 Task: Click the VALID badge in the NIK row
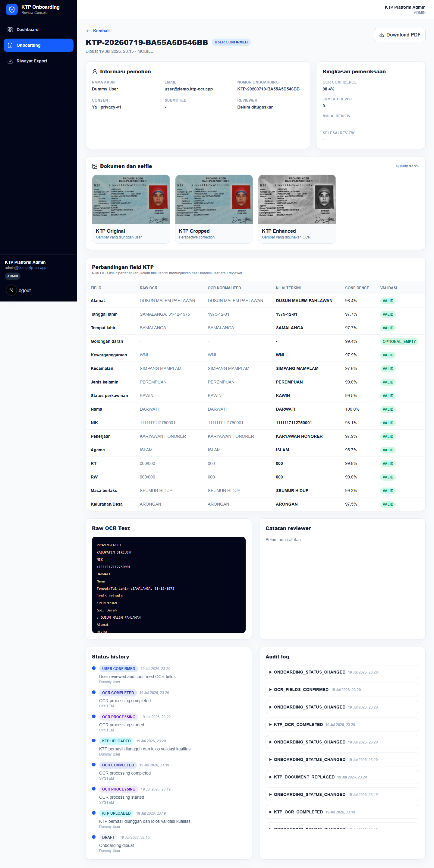pyautogui.click(x=388, y=423)
